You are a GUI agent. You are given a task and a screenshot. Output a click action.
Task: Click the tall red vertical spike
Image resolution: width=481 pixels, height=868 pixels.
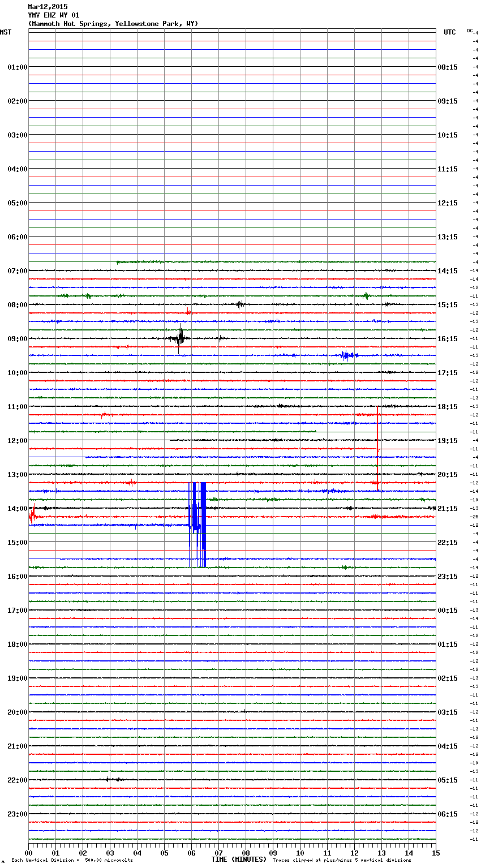377,448
